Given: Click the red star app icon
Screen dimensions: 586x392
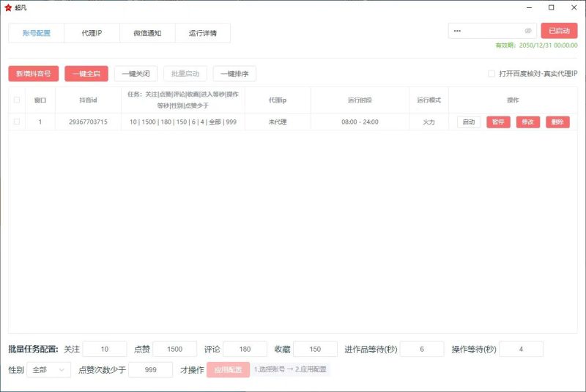Looking at the screenshot, I should [x=8, y=7].
